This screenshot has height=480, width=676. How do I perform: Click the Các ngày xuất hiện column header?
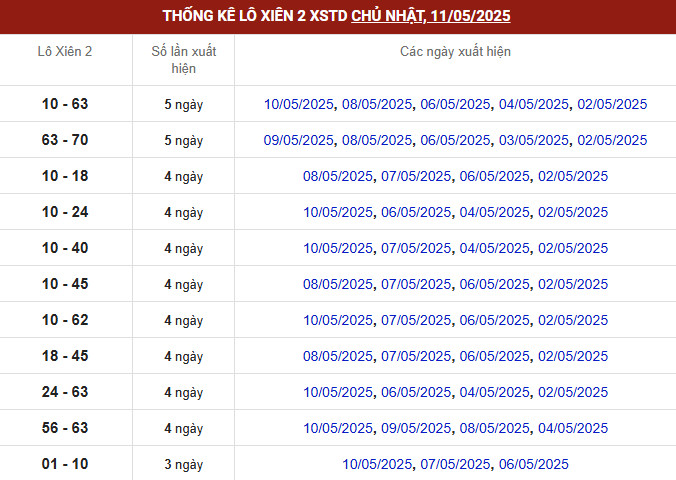point(455,52)
